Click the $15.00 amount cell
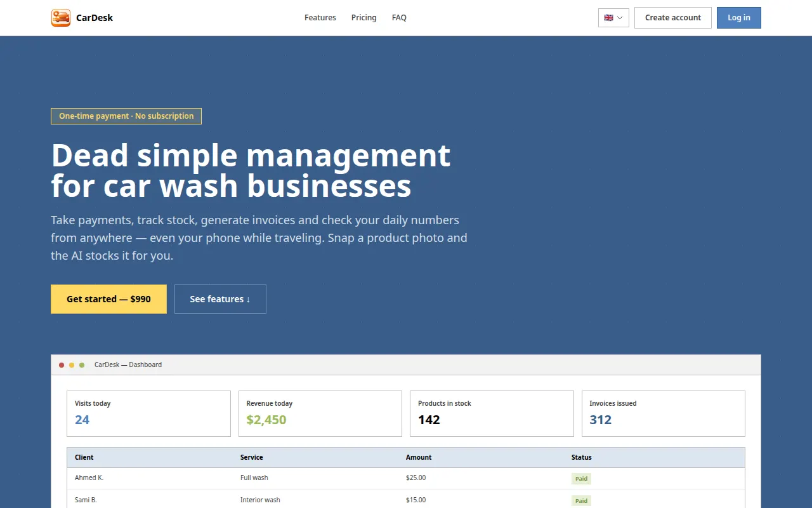 point(416,500)
